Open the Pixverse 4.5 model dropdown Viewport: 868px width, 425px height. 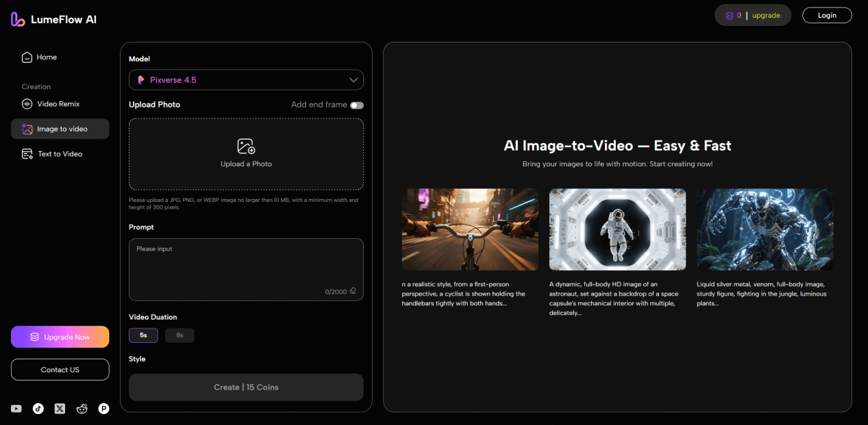[246, 80]
